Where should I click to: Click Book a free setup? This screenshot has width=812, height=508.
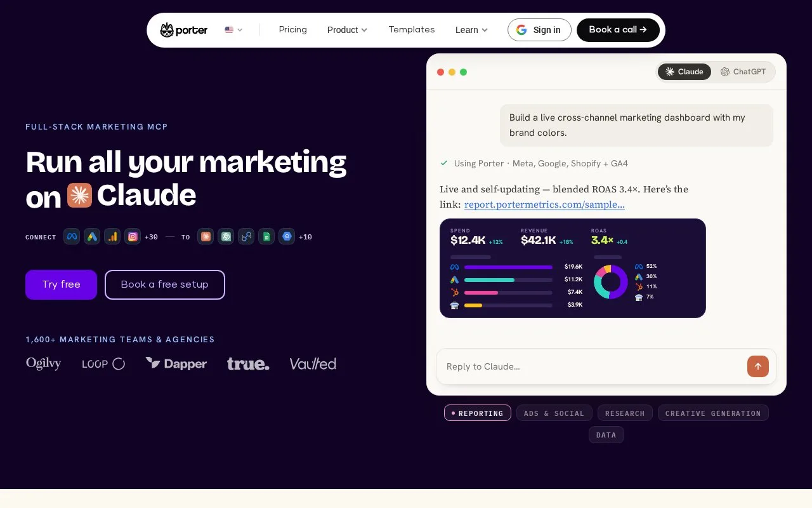click(165, 284)
